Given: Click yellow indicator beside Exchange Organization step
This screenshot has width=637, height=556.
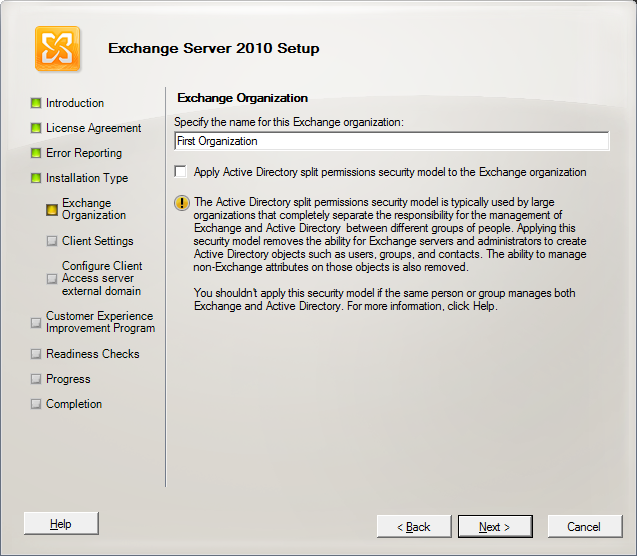Looking at the screenshot, I should pyautogui.click(x=52, y=210).
